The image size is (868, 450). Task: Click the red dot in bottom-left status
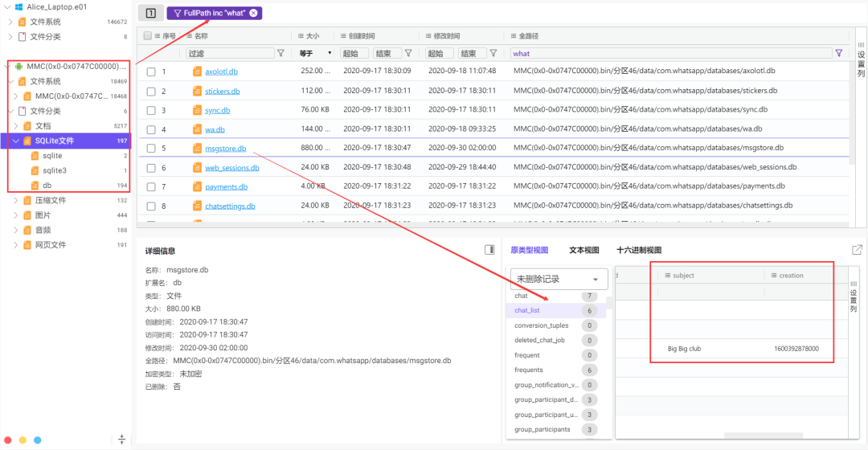[x=8, y=440]
